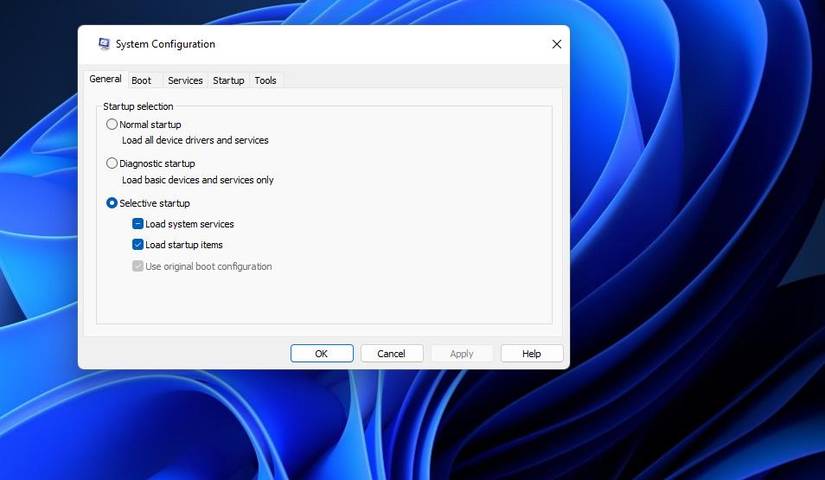Click 'Load all device drivers and services' text
This screenshot has width=825, height=480.
(x=195, y=141)
